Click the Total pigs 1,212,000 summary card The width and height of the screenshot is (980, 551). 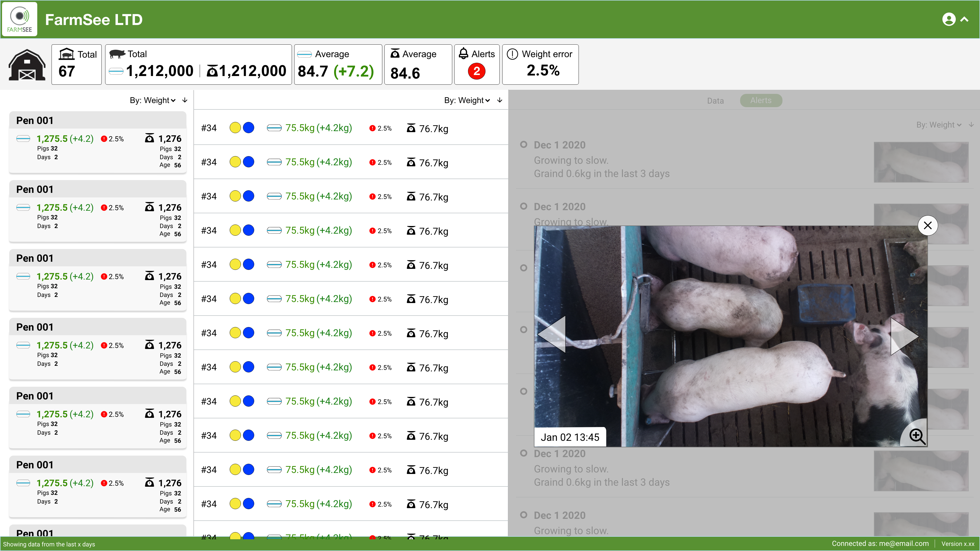click(198, 65)
